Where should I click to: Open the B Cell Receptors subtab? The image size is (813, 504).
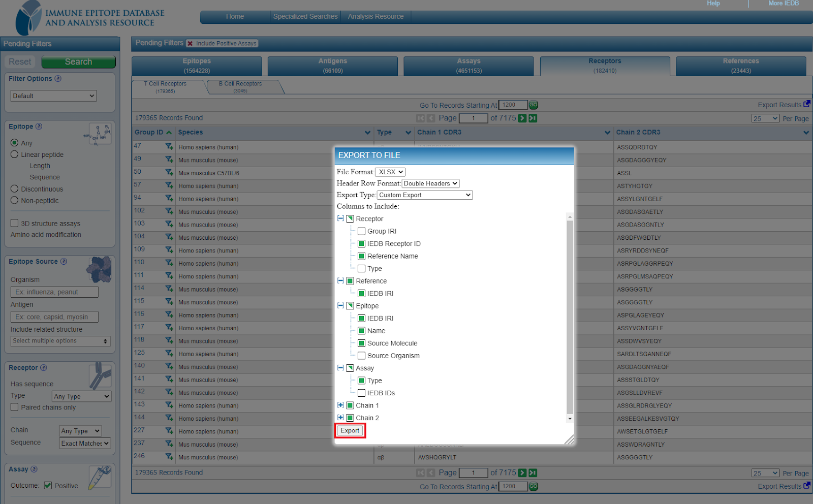240,87
